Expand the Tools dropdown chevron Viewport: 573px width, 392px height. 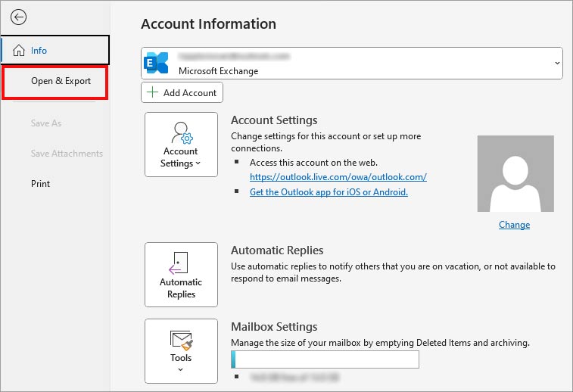(x=180, y=370)
